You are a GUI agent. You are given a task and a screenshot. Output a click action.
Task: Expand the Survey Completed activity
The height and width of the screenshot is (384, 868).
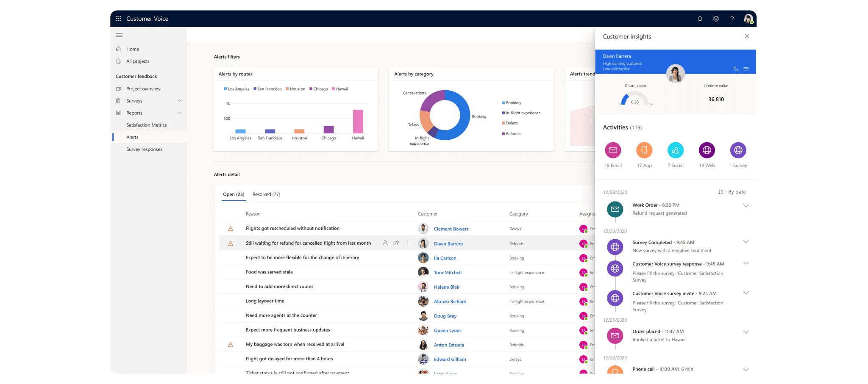tap(746, 242)
